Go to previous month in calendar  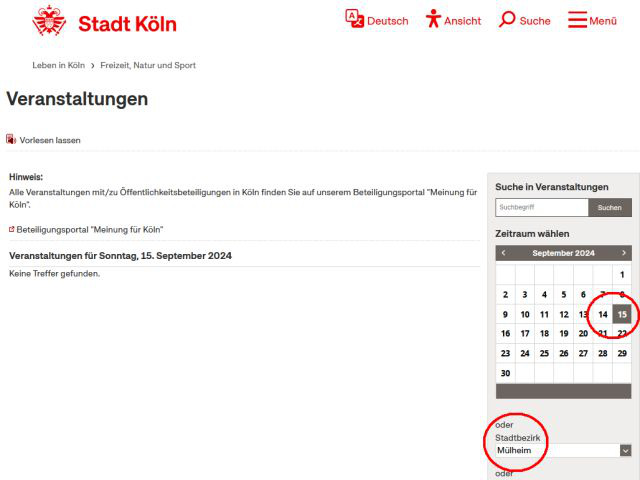503,253
